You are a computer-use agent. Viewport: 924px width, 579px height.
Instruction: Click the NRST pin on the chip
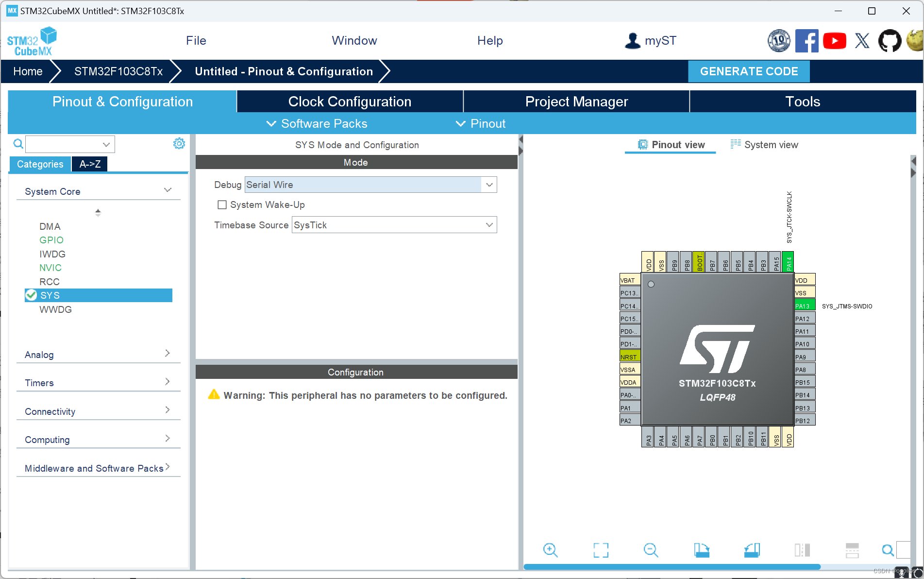coord(630,356)
